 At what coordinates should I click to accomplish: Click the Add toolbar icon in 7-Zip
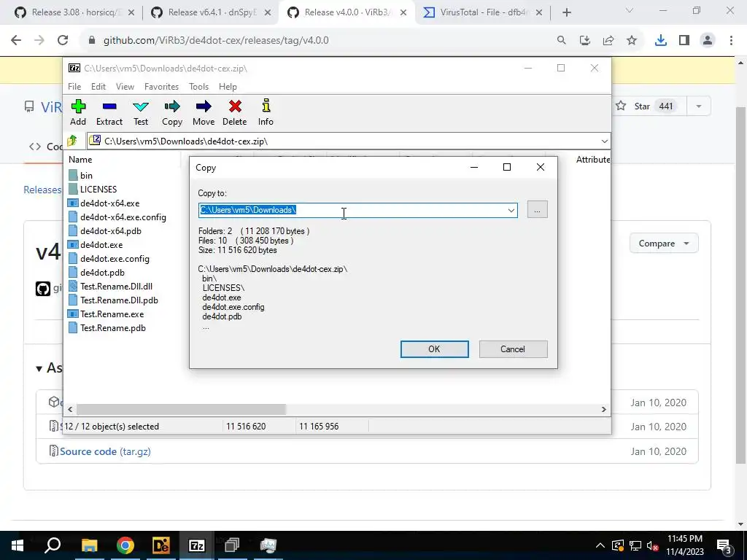(78, 113)
